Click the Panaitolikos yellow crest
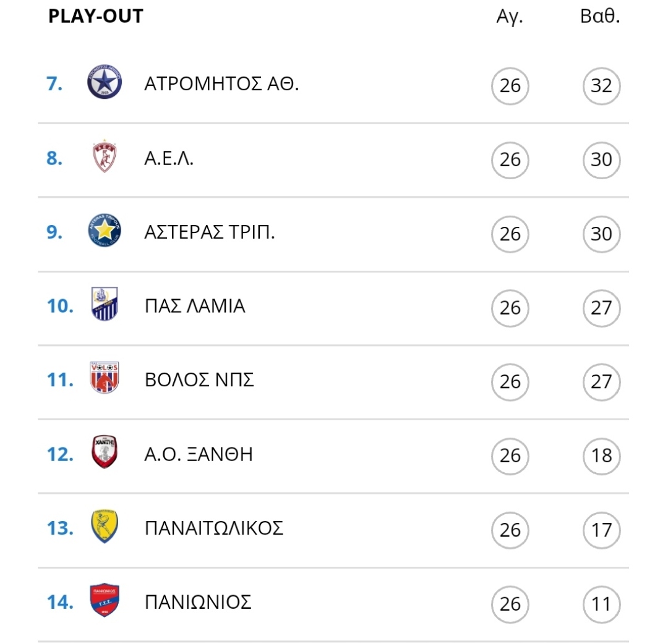The image size is (668, 644). [105, 526]
